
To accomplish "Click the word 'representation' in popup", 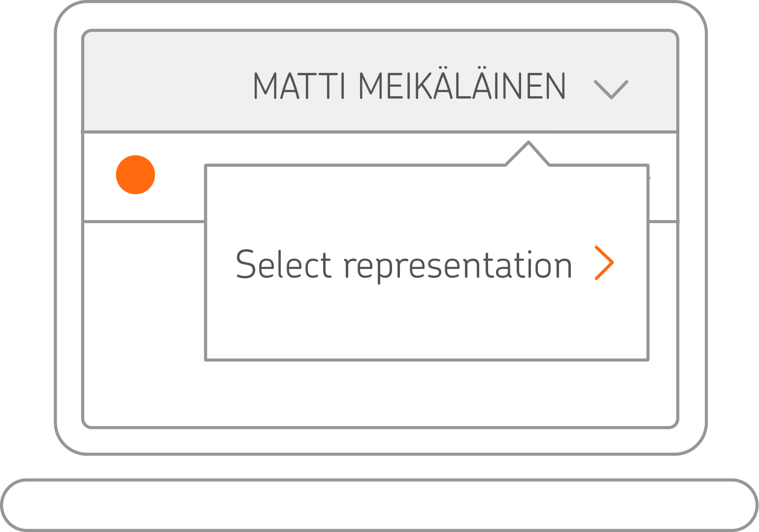I will [x=458, y=266].
